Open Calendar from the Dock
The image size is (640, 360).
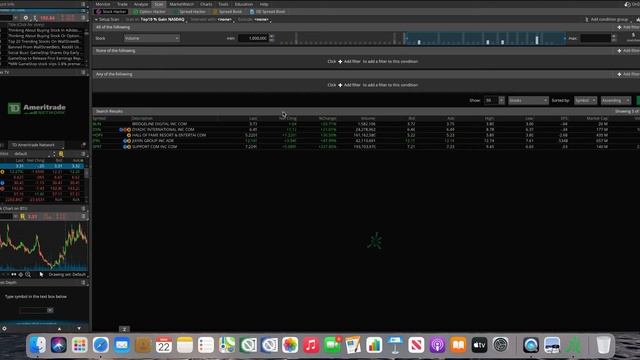pyautogui.click(x=164, y=345)
